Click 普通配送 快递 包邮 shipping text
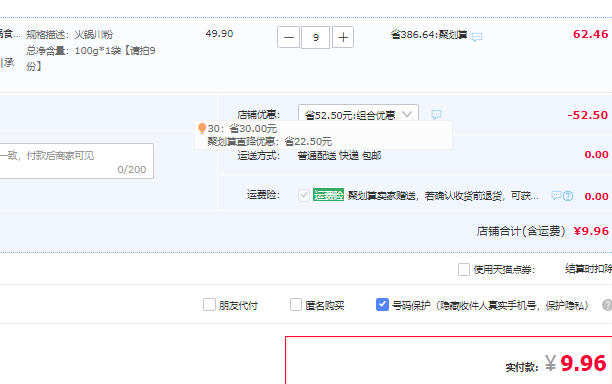Image resolution: width=612 pixels, height=384 pixels. (x=339, y=156)
